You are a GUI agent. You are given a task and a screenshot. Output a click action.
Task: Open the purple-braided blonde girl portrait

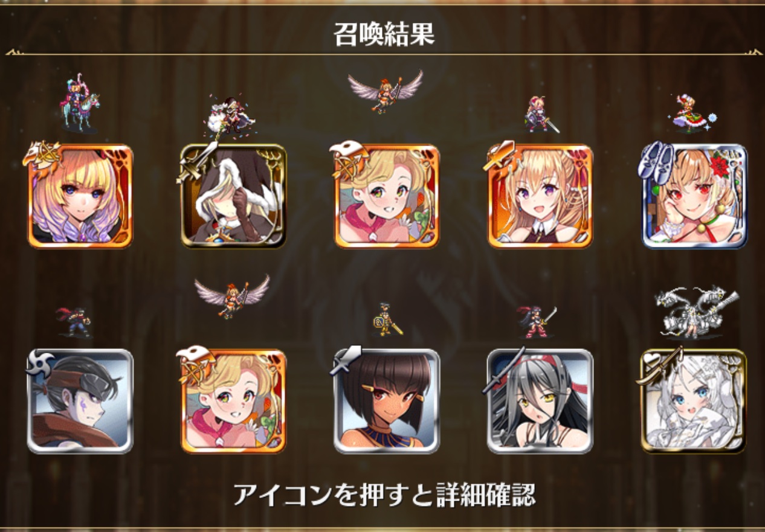pyautogui.click(x=80, y=196)
